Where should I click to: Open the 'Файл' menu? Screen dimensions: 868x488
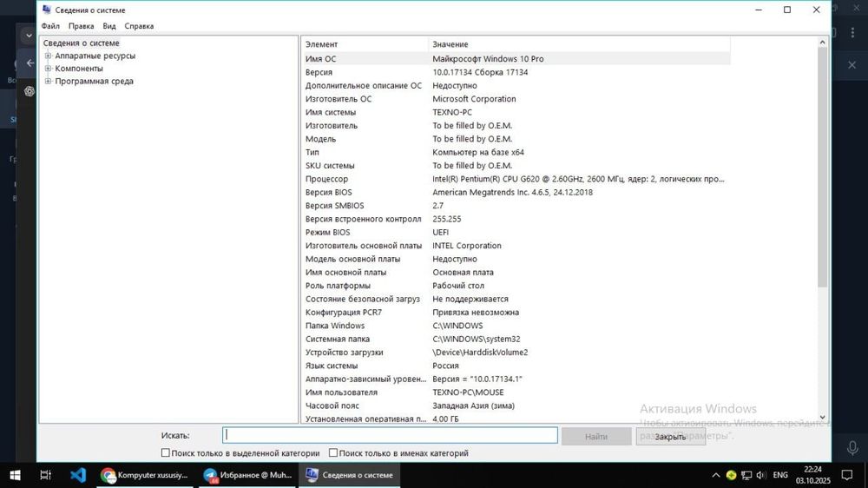(50, 26)
